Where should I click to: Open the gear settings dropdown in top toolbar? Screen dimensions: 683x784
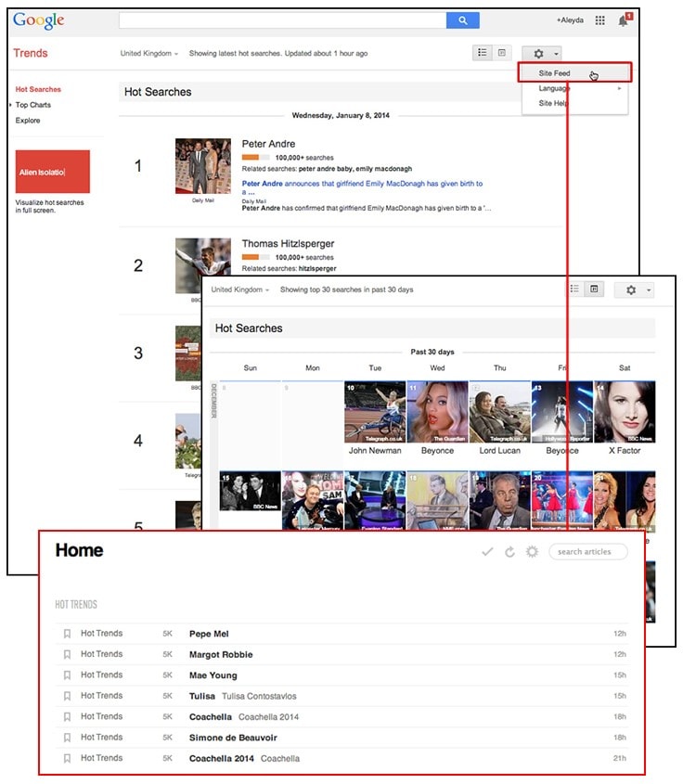541,55
